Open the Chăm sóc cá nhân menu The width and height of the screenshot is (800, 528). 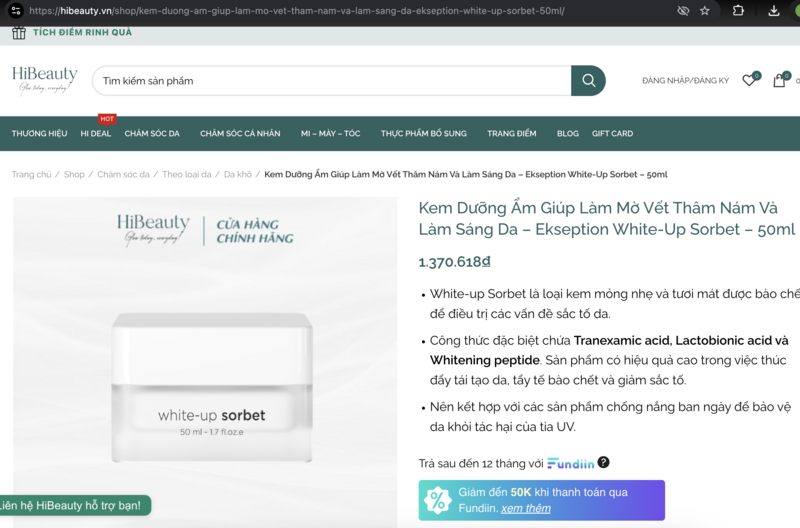pyautogui.click(x=240, y=134)
